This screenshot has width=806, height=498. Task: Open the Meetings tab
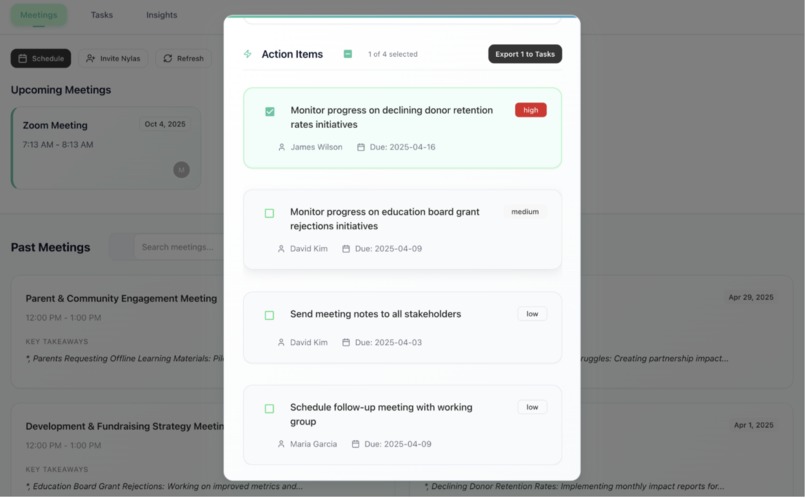coord(39,15)
